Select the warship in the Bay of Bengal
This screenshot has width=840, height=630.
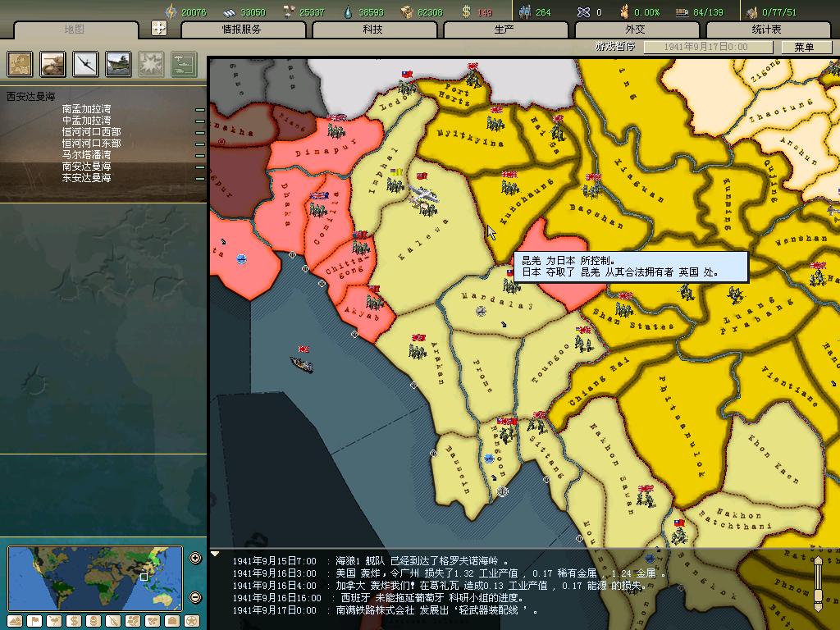302,364
